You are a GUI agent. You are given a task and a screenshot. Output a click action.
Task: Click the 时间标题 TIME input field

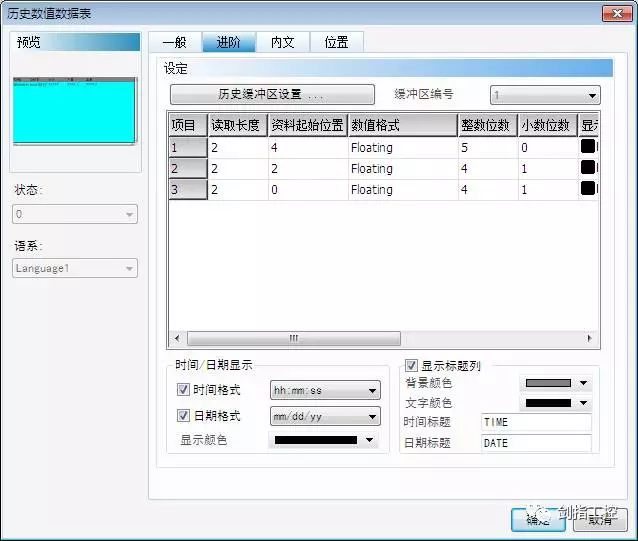(535, 422)
